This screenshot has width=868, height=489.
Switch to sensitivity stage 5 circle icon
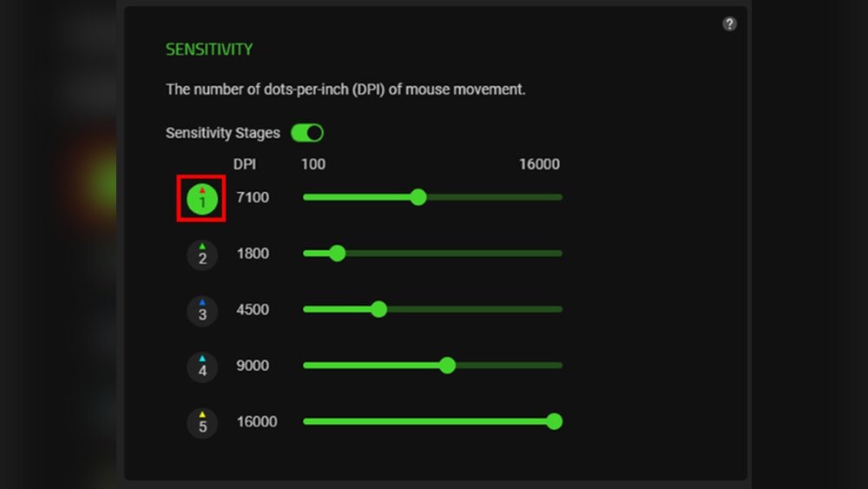tap(202, 423)
